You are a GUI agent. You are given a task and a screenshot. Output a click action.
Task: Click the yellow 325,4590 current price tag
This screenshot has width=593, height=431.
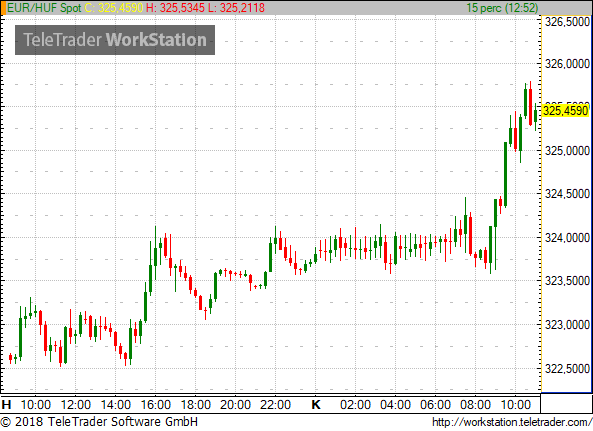click(566, 111)
